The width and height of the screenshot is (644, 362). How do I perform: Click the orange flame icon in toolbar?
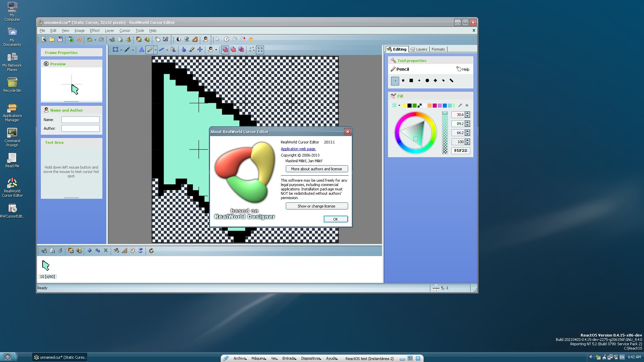(x=251, y=39)
